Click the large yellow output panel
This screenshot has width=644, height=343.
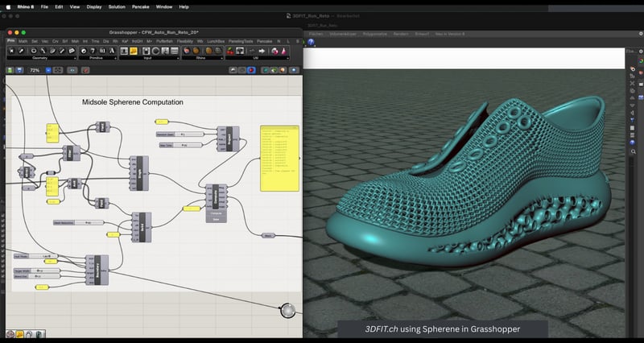(x=279, y=157)
